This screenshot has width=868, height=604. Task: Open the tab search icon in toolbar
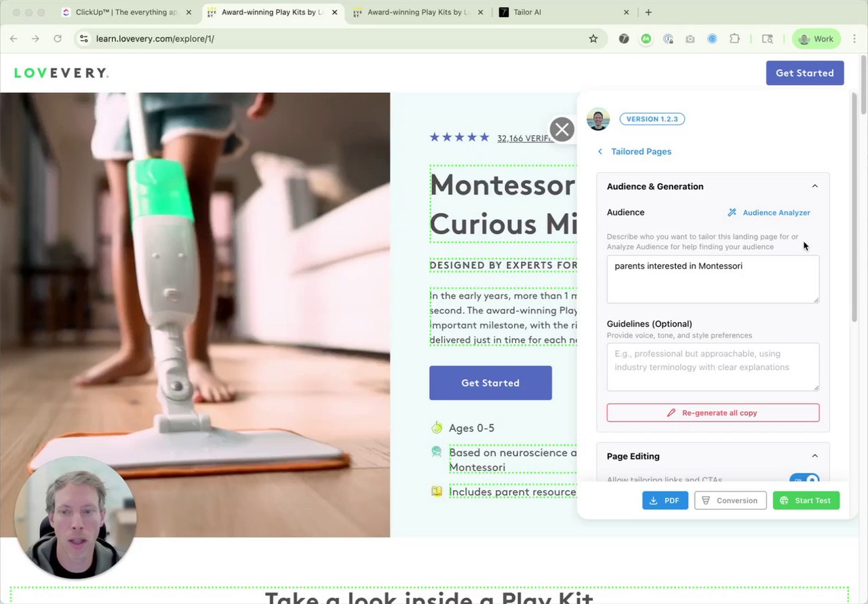(768, 39)
